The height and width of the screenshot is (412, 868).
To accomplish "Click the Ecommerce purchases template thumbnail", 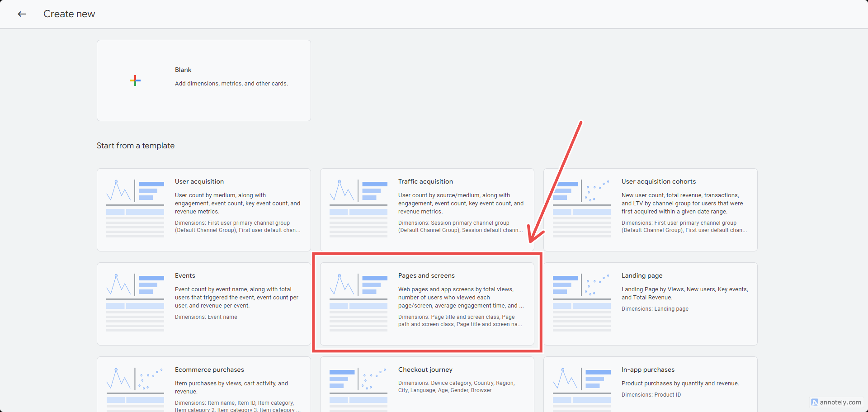I will (x=135, y=389).
